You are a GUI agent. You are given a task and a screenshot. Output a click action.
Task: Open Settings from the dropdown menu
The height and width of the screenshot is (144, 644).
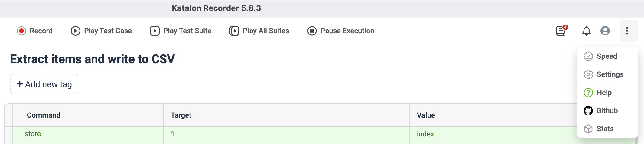(610, 74)
